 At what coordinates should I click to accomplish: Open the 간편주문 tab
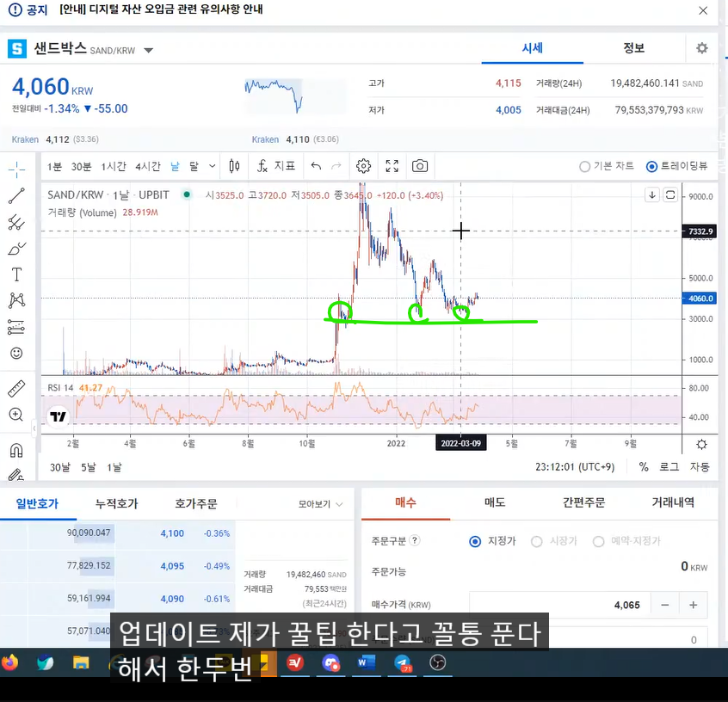tap(583, 502)
